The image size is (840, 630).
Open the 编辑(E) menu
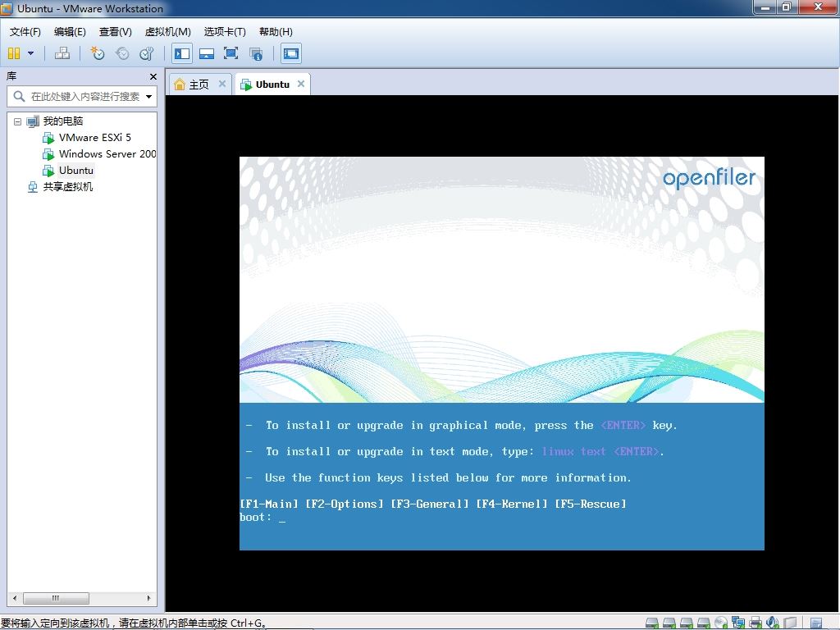(70, 32)
